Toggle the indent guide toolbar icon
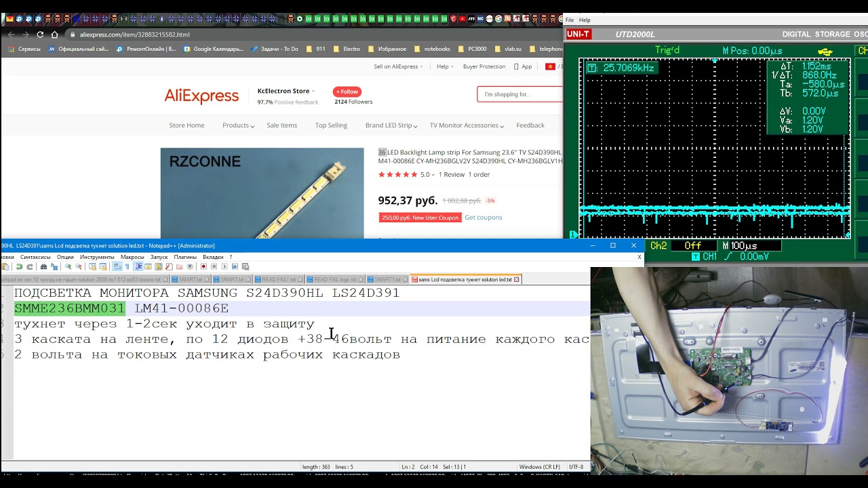The width and height of the screenshot is (868, 488). click(x=138, y=266)
